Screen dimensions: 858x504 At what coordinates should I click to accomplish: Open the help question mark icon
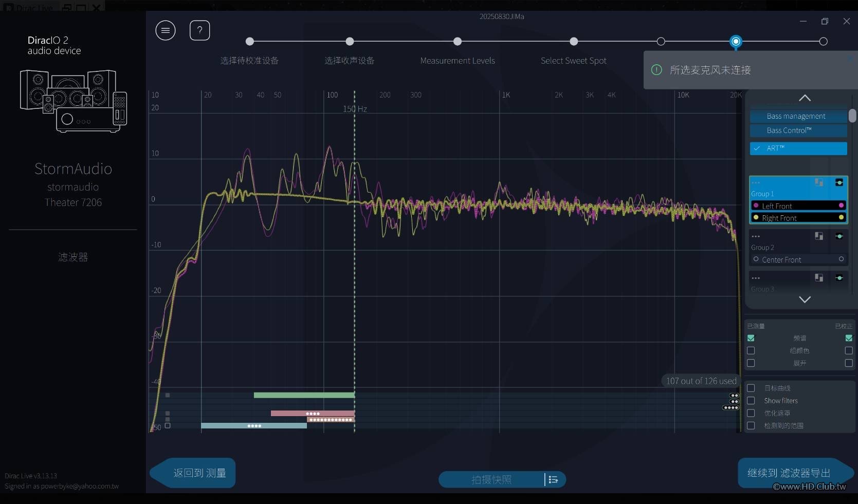(x=200, y=31)
